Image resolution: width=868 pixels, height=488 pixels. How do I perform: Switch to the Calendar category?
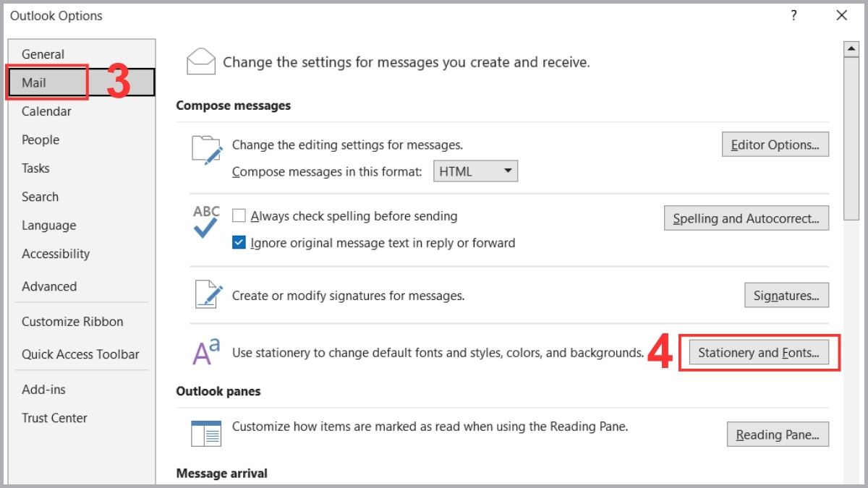(x=46, y=111)
